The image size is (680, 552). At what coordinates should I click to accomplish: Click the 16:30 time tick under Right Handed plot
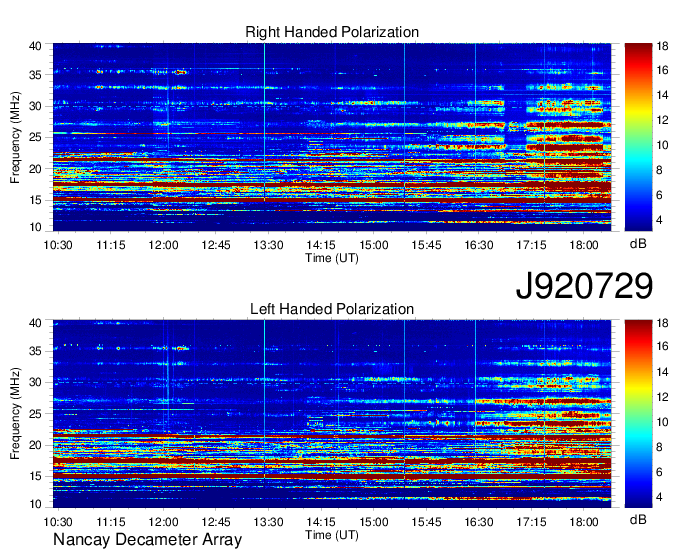pos(479,245)
